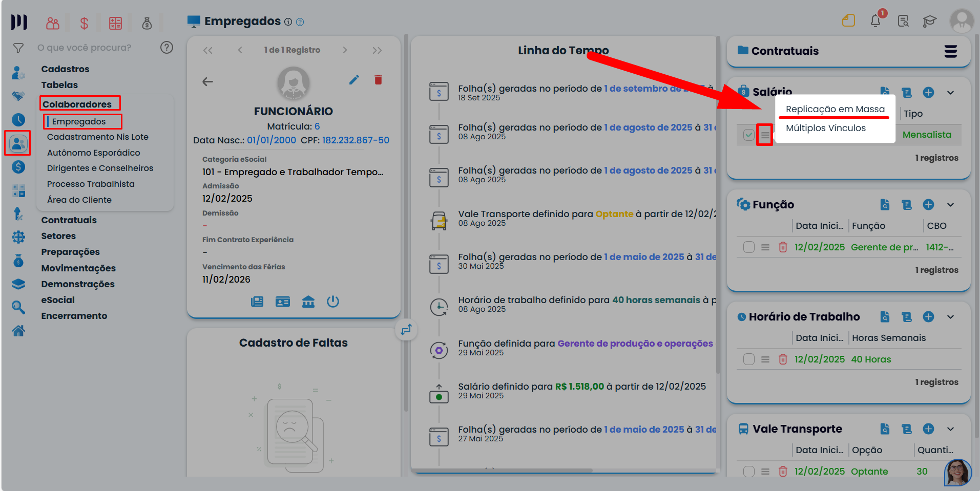980x491 pixels.
Task: Open the Cadastros menu section
Action: tap(65, 69)
